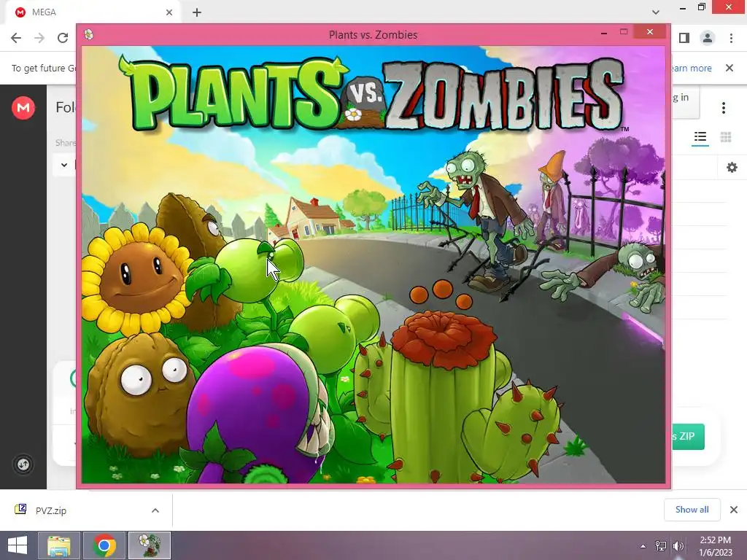
Task: Click the Chrome forward arrow
Action: pyautogui.click(x=39, y=38)
